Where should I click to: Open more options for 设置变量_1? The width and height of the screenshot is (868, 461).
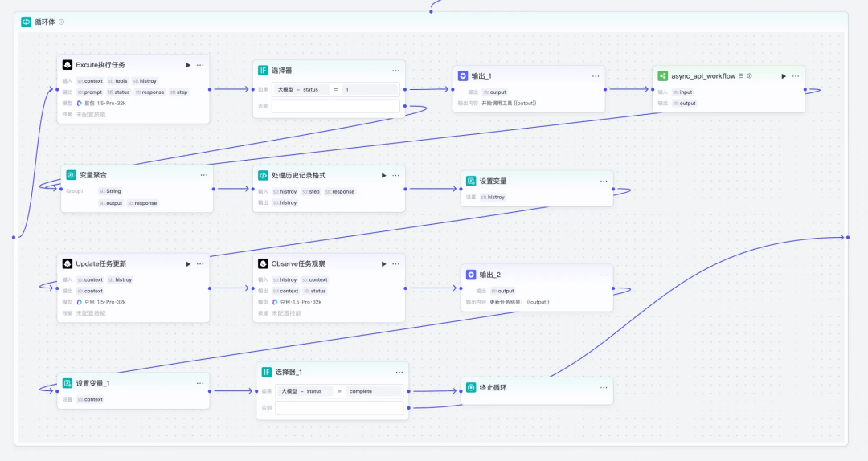200,384
